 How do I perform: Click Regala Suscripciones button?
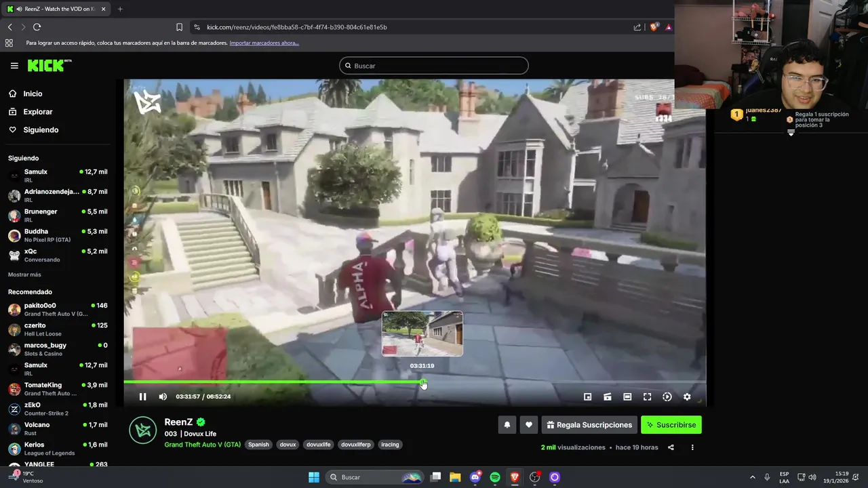tap(589, 425)
